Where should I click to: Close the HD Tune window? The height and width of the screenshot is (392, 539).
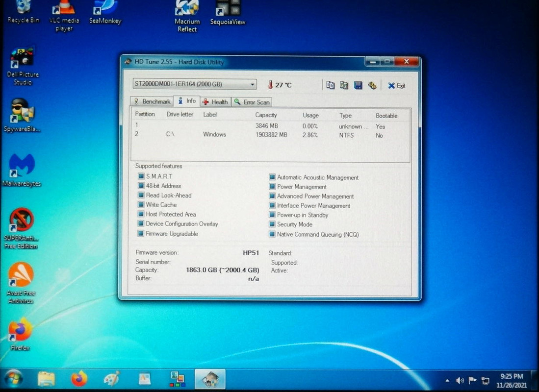click(x=407, y=62)
